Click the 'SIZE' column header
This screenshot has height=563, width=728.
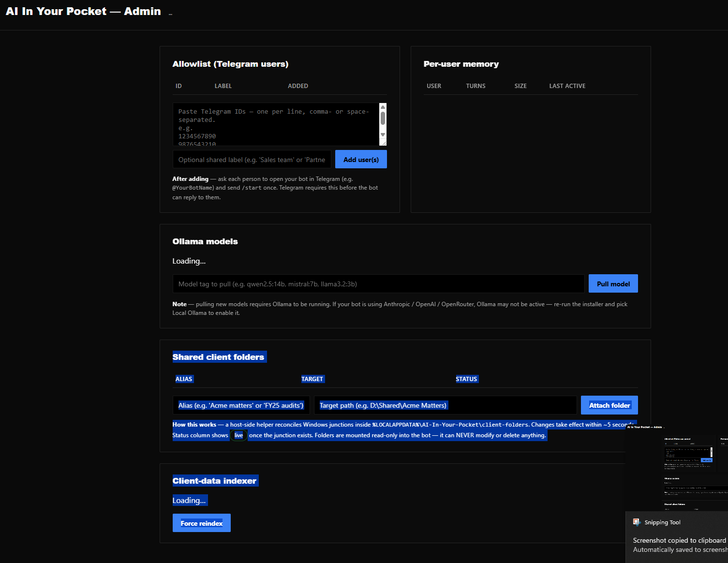tap(520, 86)
